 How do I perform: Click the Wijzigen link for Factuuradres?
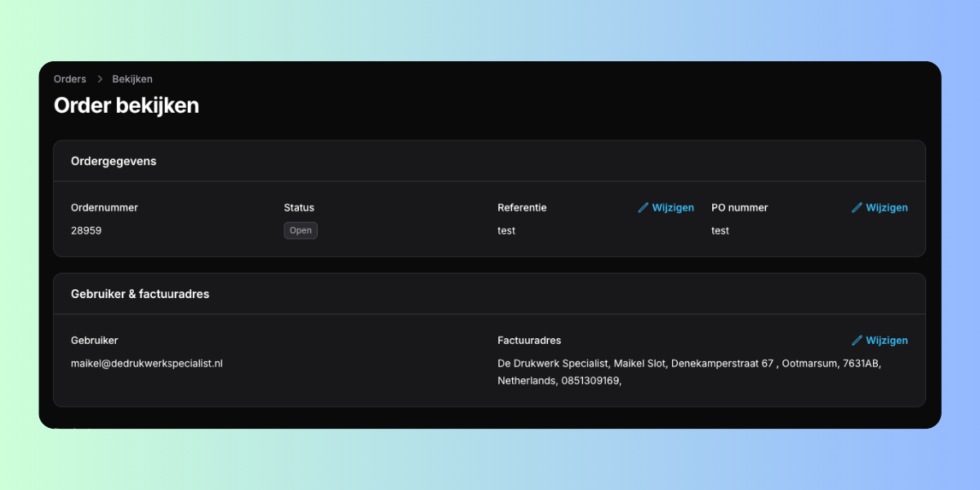coord(880,341)
